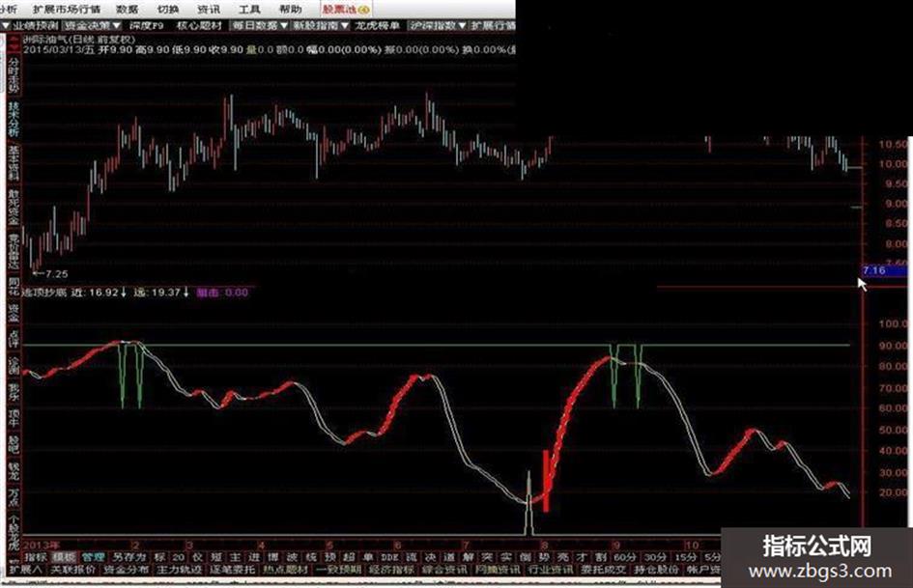The width and height of the screenshot is (913, 588).
Task: Open the 关联报价 bottom tab
Action: coord(72,570)
